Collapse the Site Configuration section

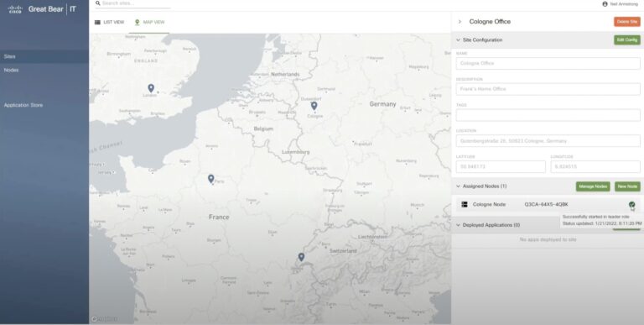[x=459, y=40]
